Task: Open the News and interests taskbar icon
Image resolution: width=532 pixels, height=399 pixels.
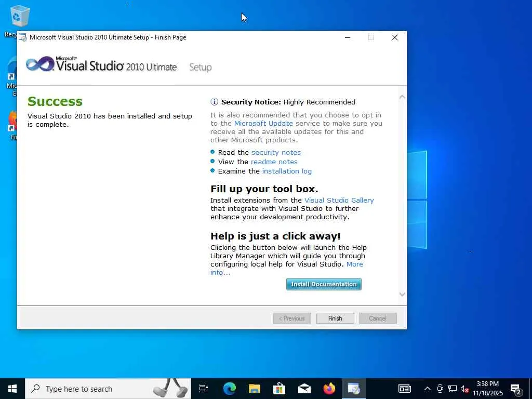Action: click(x=404, y=389)
